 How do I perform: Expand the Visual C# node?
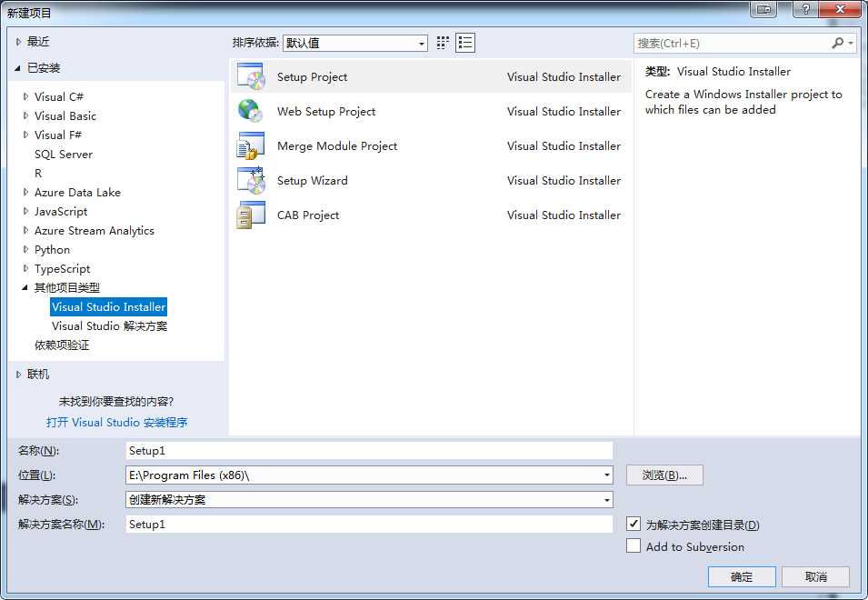pos(25,96)
